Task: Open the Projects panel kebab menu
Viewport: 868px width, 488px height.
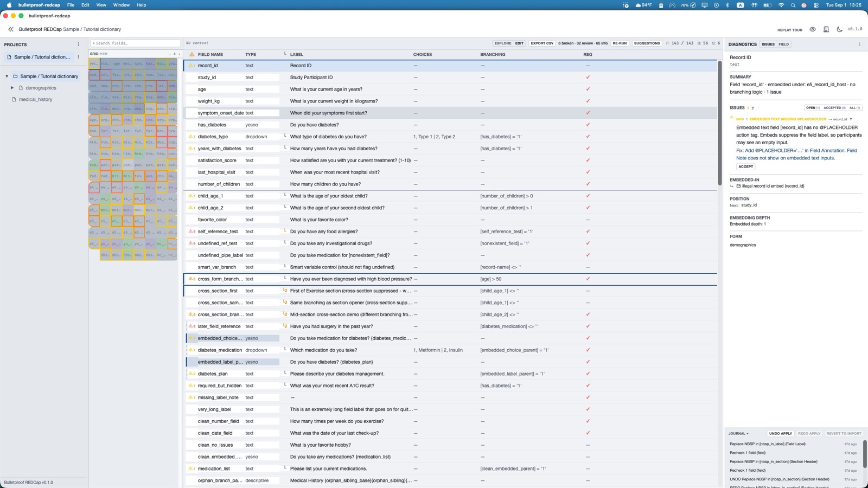Action: [78, 44]
